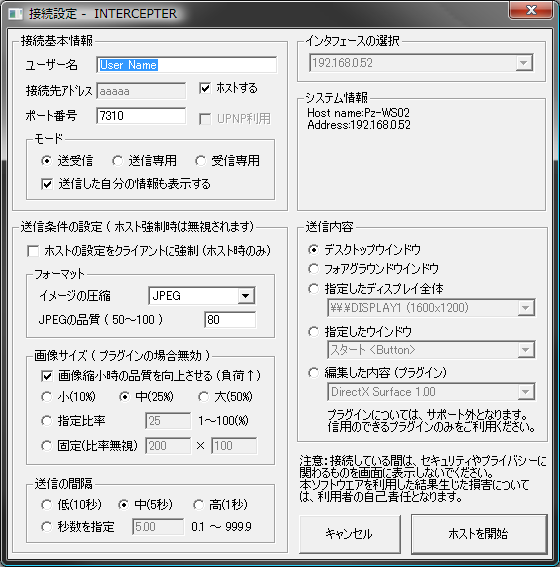
Task: Select 指定したウインドウ radio button
Action: (x=313, y=332)
